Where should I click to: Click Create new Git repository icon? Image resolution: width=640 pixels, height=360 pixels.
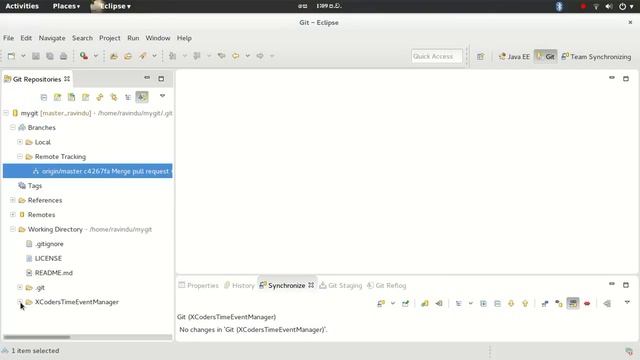[85, 97]
